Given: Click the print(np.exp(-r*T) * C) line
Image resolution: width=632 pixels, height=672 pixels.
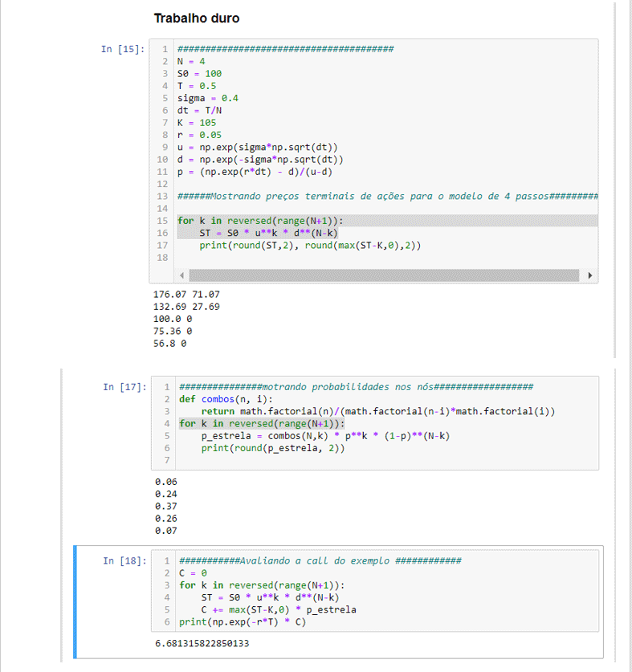Looking at the screenshot, I should click(242, 622).
